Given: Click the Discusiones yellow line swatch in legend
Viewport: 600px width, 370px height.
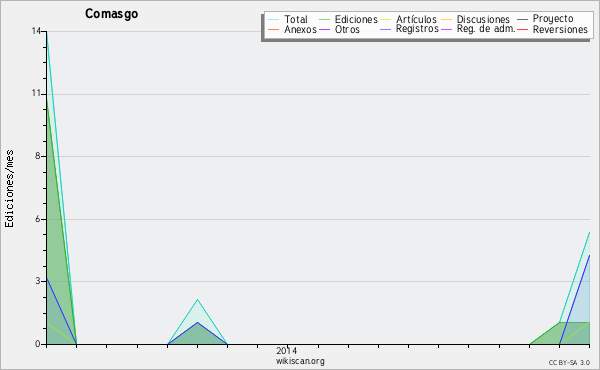Looking at the screenshot, I should tap(446, 19).
